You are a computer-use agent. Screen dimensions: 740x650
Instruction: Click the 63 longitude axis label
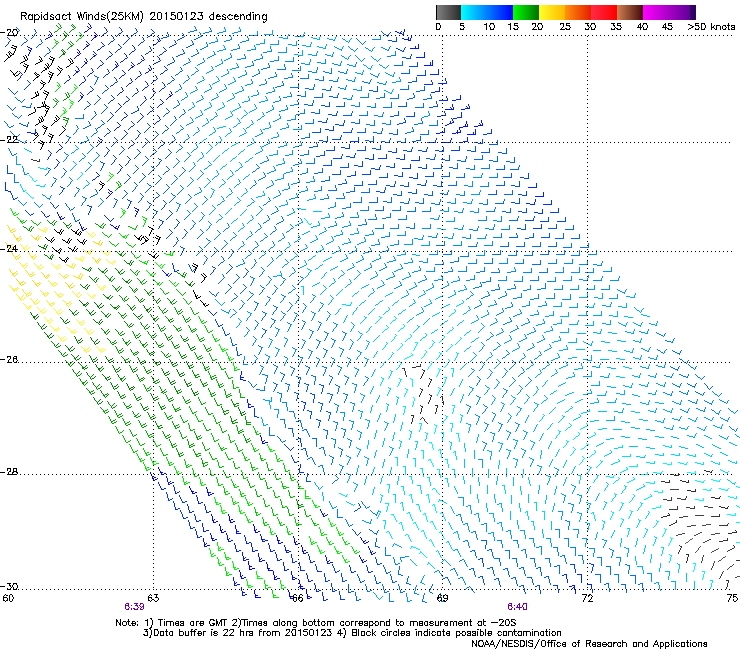click(x=153, y=599)
